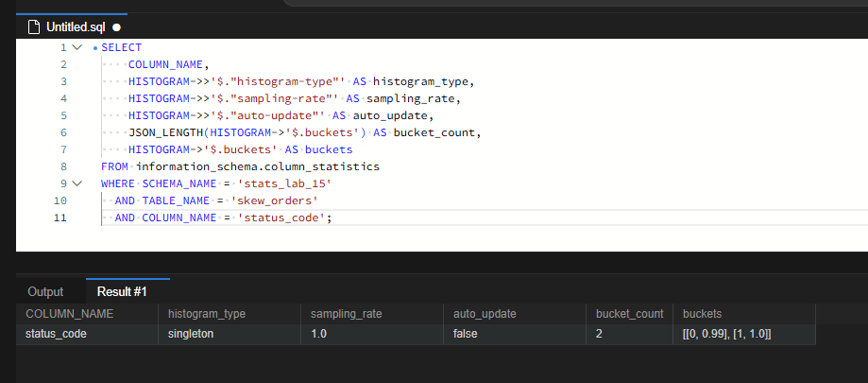
Task: Select the singleton result cell
Action: [x=230, y=334]
